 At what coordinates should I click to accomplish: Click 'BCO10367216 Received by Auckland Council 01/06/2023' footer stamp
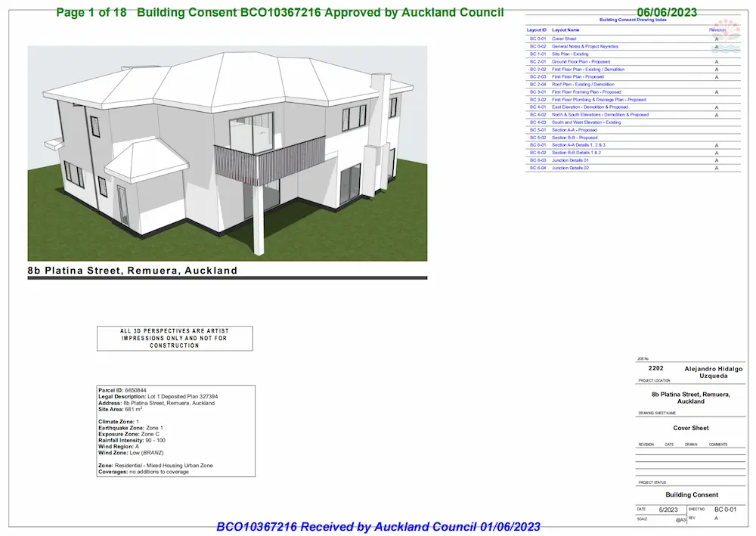coord(378,527)
